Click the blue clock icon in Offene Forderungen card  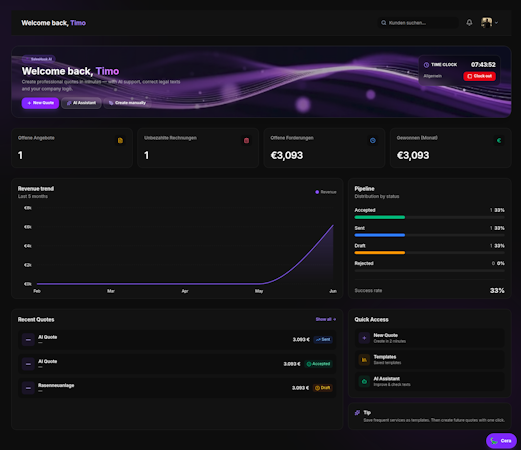tap(373, 140)
